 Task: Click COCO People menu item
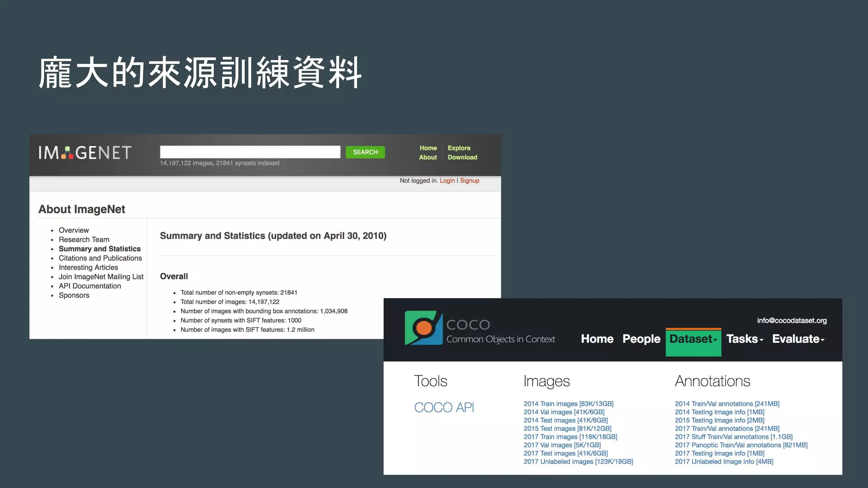(641, 339)
